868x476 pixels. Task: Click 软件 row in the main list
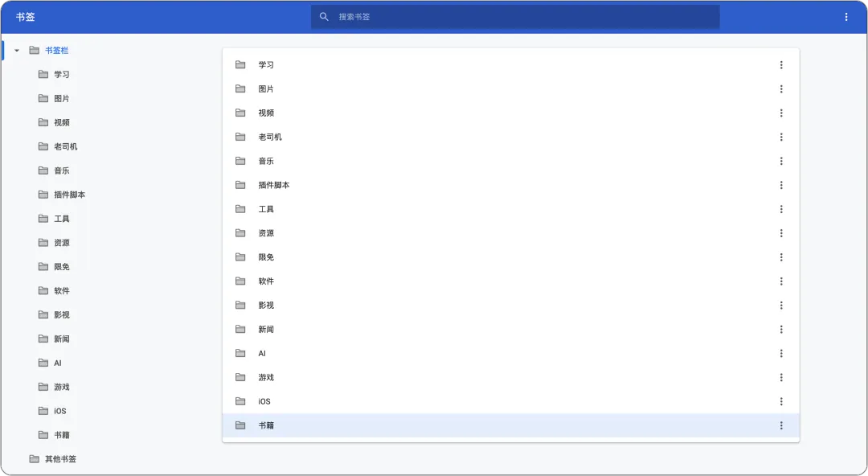click(x=510, y=281)
